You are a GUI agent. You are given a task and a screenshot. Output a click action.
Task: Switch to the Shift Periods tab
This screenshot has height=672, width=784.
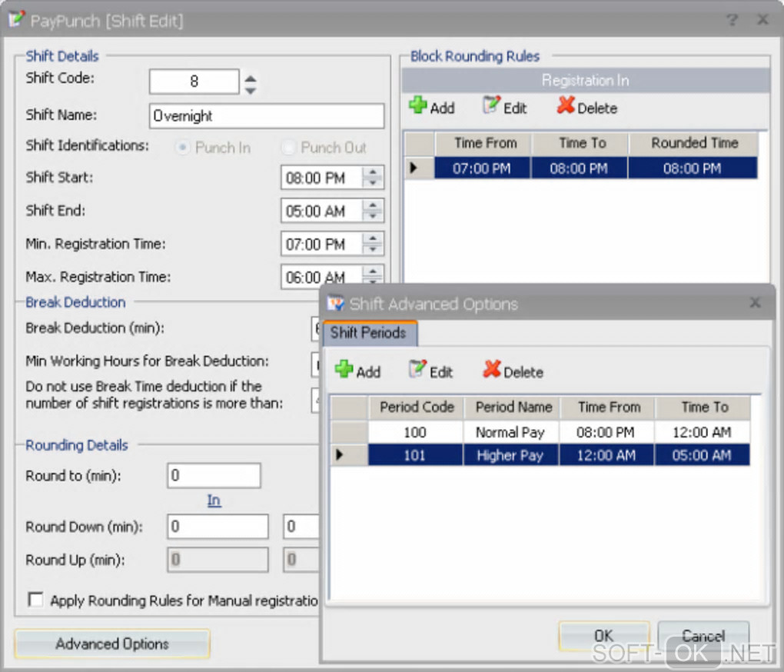coord(370,333)
